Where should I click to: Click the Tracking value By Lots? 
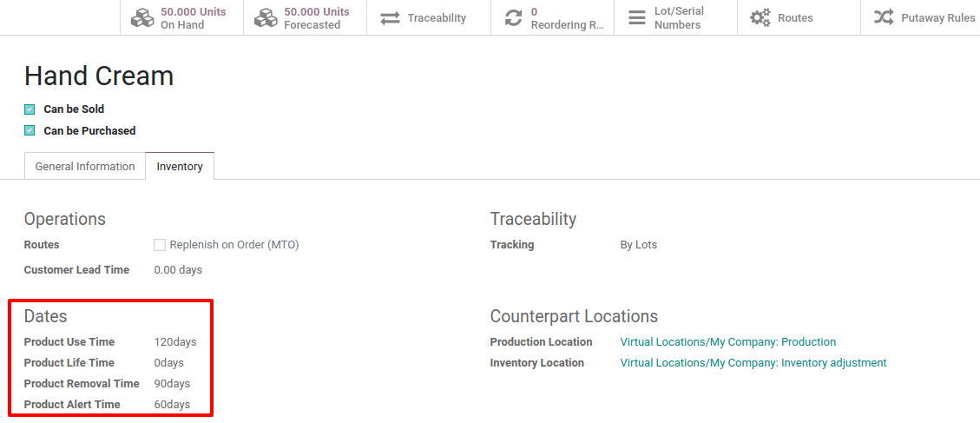(638, 245)
